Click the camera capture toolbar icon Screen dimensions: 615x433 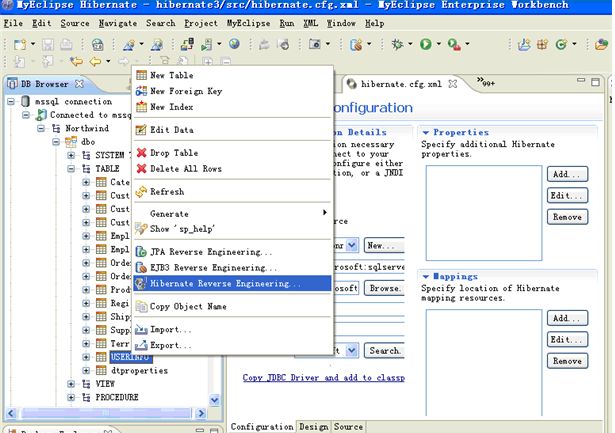point(315,44)
